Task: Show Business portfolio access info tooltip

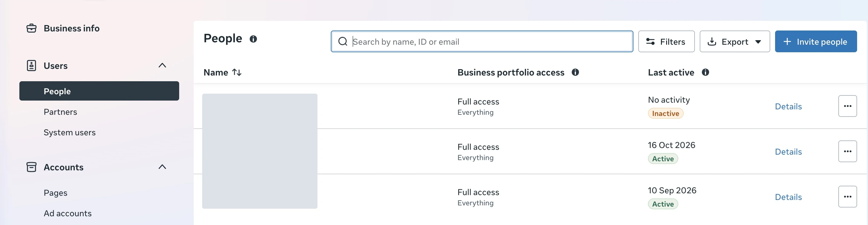Action: point(575,72)
